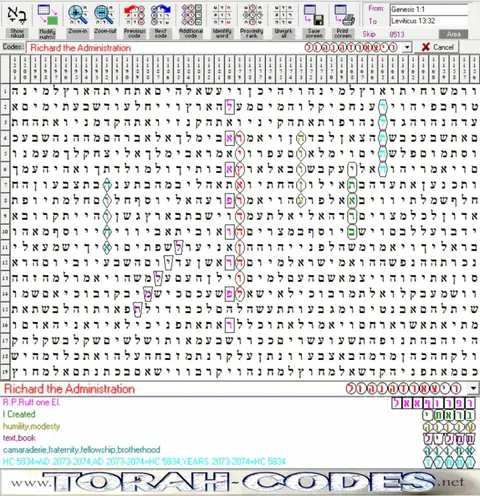
Task: Click matrix row header 14
Action: pyautogui.click(x=5, y=293)
